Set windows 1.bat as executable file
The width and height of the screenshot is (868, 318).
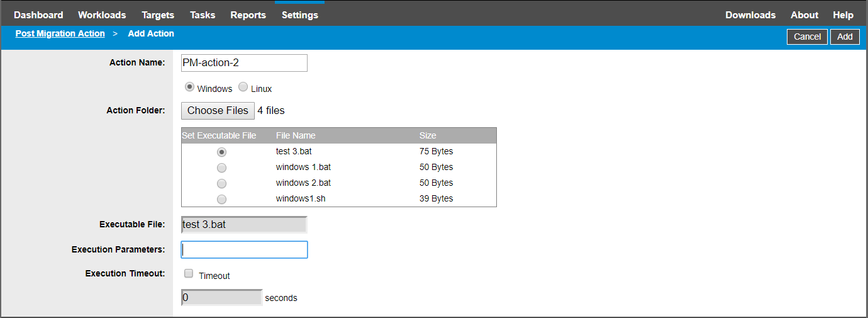click(221, 168)
